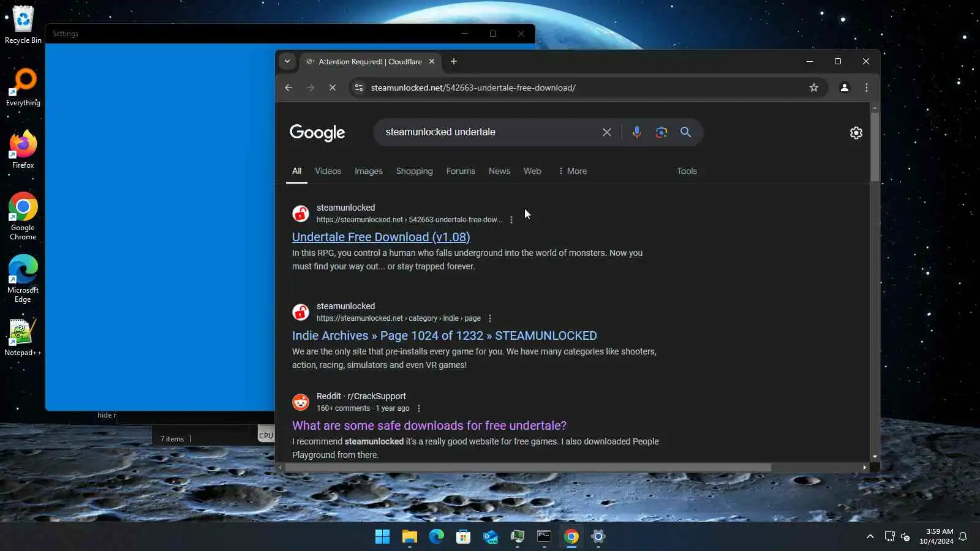Open the Recycle Bin desktop icon
The height and width of the screenshot is (551, 980).
[x=23, y=24]
